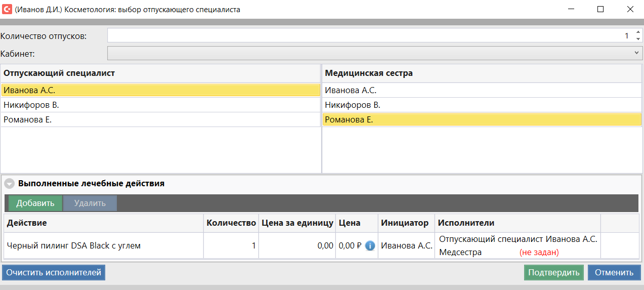
Task: Click Очистить исполнителей button
Action: click(54, 273)
